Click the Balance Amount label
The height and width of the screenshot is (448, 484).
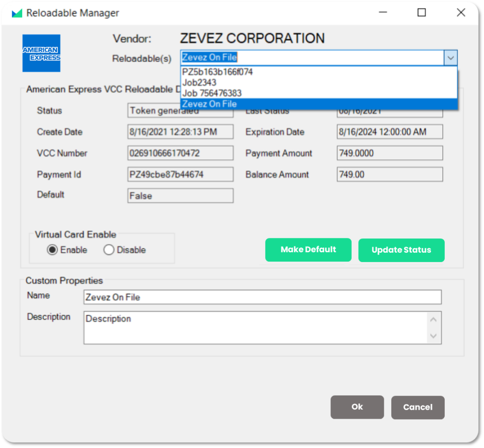tap(277, 175)
